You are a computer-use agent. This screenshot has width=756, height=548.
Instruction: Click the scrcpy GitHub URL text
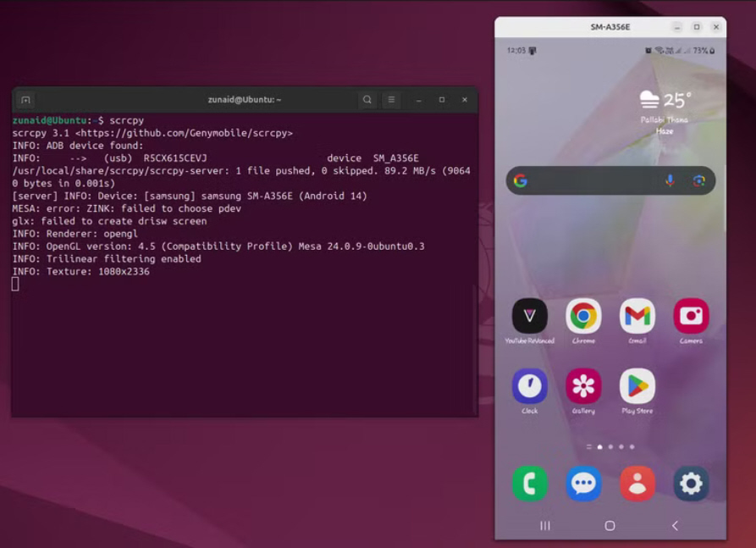click(x=185, y=133)
